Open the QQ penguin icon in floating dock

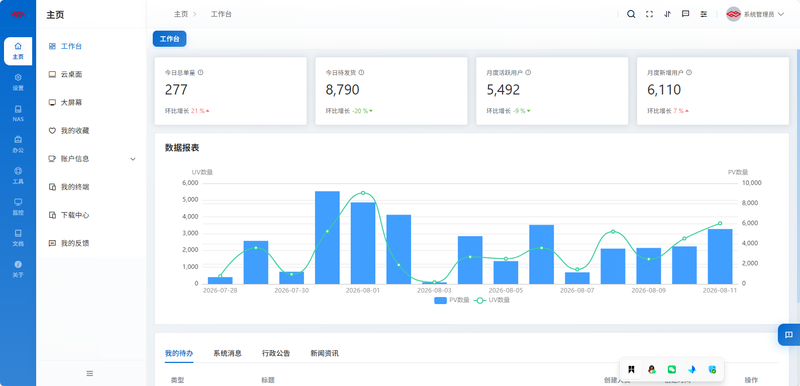(652, 369)
